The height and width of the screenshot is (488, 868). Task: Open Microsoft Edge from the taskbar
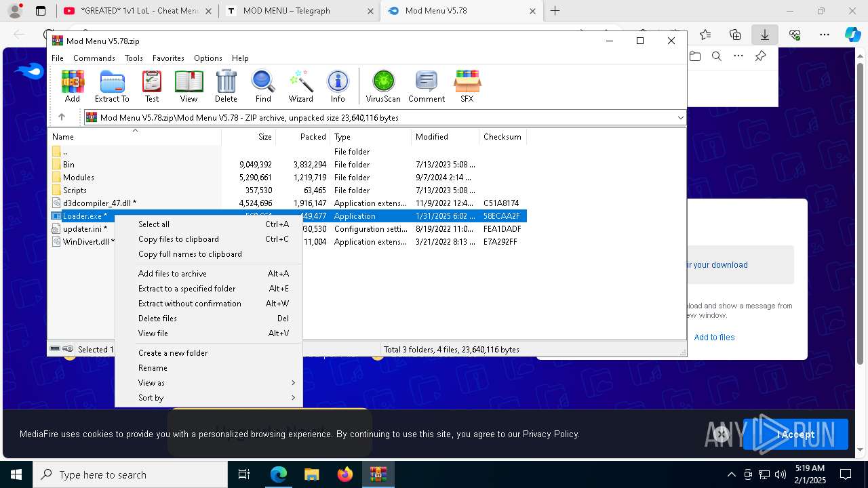coord(279,474)
